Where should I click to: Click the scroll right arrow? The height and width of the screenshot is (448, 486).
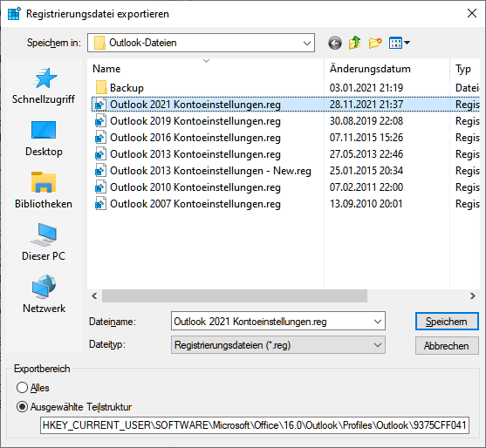point(473,296)
